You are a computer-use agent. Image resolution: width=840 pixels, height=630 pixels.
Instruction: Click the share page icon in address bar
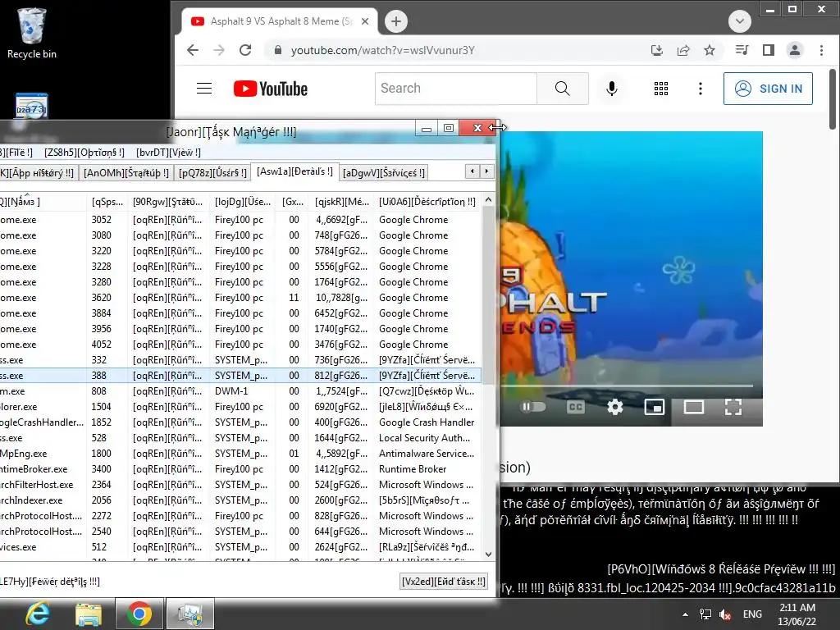click(x=683, y=50)
